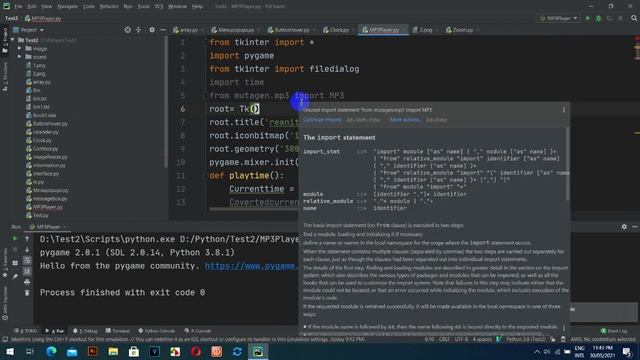
Task: Open the Code menu
Action: [x=89, y=7]
